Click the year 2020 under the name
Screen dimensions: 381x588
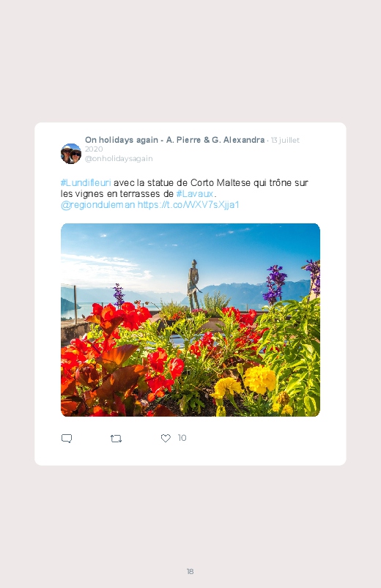point(94,149)
